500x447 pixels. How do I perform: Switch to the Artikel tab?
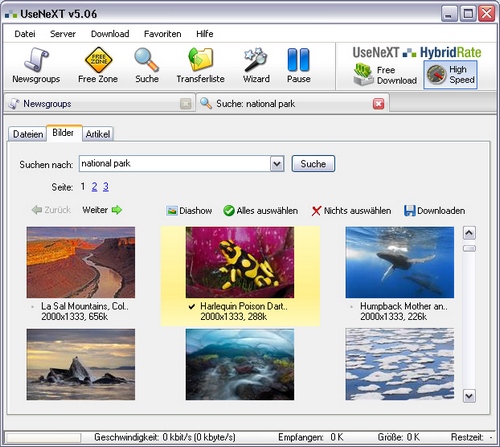point(98,134)
